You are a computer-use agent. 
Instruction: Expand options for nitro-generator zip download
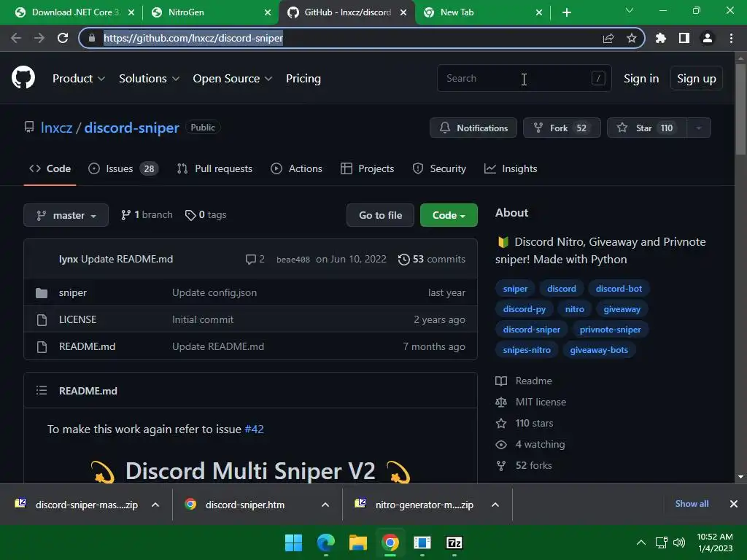click(495, 505)
